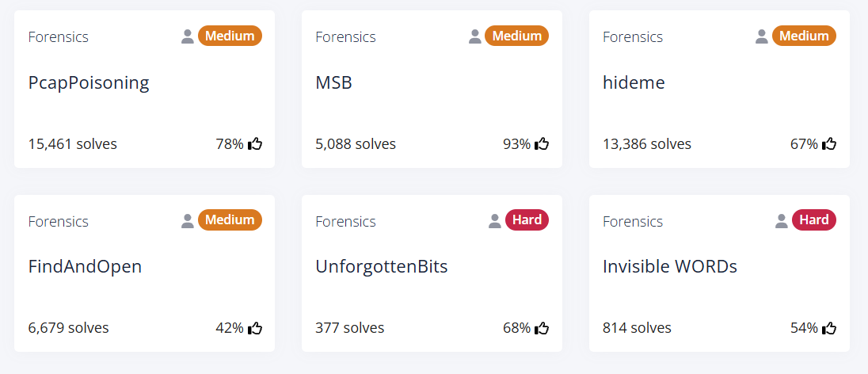Click the person icon on the MSB card

pos(475,36)
